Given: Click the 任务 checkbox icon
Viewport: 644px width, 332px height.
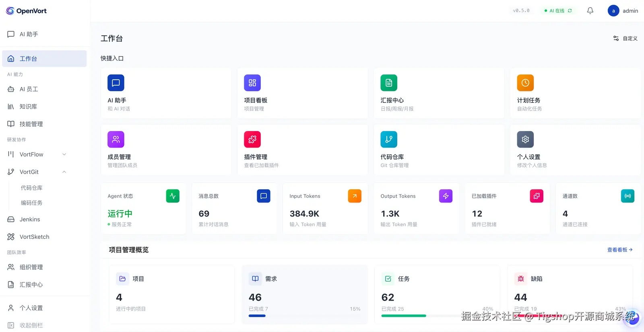Looking at the screenshot, I should [x=388, y=279].
